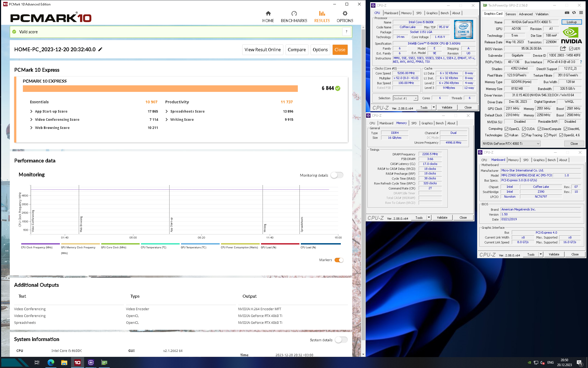The width and height of the screenshot is (588, 368).
Task: Toggle the UEFI checkbox in GPU-Z
Action: click(x=571, y=49)
